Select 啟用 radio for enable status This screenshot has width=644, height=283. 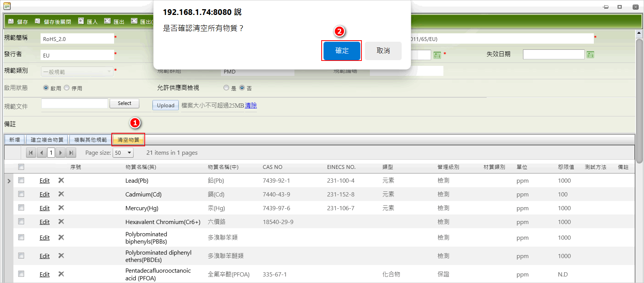[x=46, y=88]
